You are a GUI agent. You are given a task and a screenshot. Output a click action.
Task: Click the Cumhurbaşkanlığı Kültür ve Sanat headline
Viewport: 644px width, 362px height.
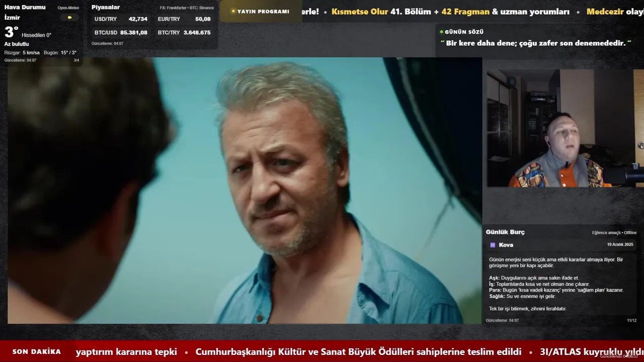[358, 352]
